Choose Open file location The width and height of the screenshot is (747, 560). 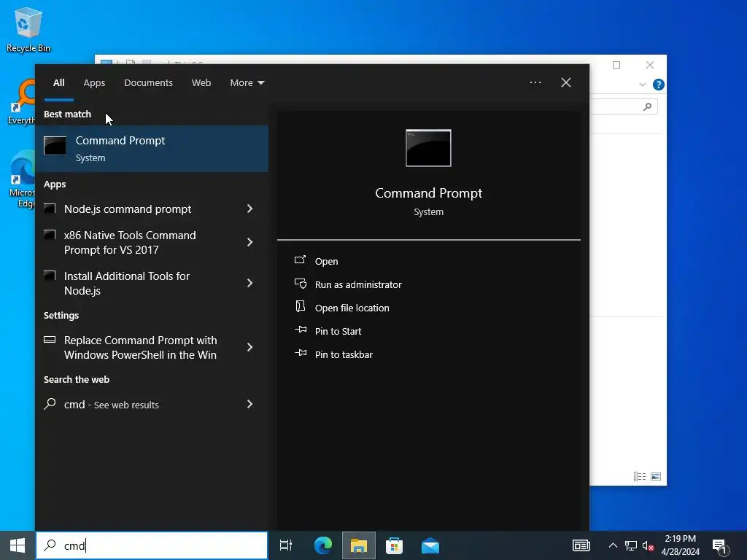352,308
